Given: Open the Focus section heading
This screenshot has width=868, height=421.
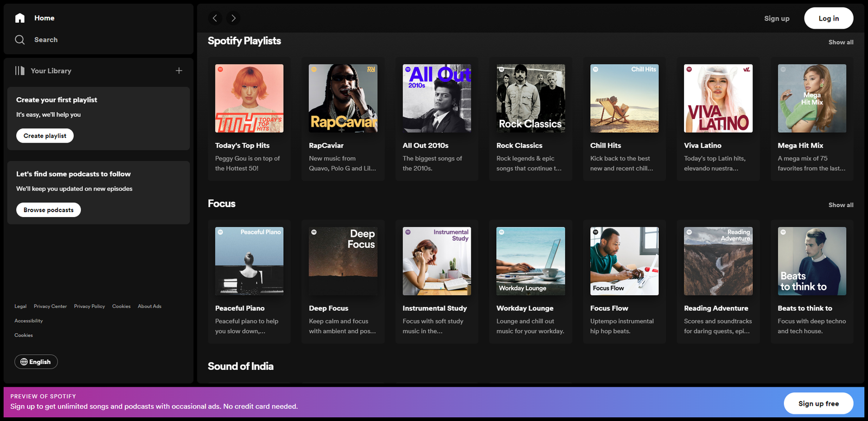Looking at the screenshot, I should (222, 203).
